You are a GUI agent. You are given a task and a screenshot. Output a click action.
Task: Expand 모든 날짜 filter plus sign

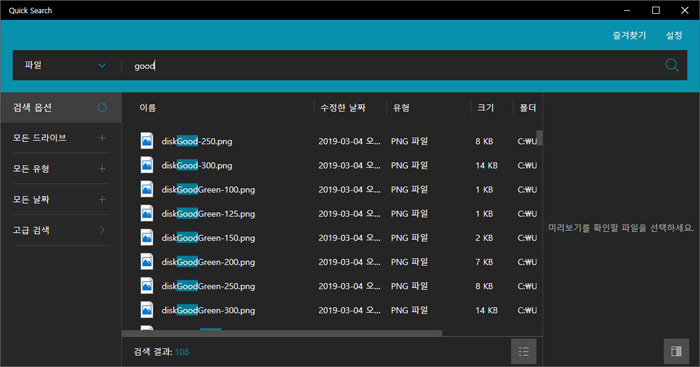102,200
